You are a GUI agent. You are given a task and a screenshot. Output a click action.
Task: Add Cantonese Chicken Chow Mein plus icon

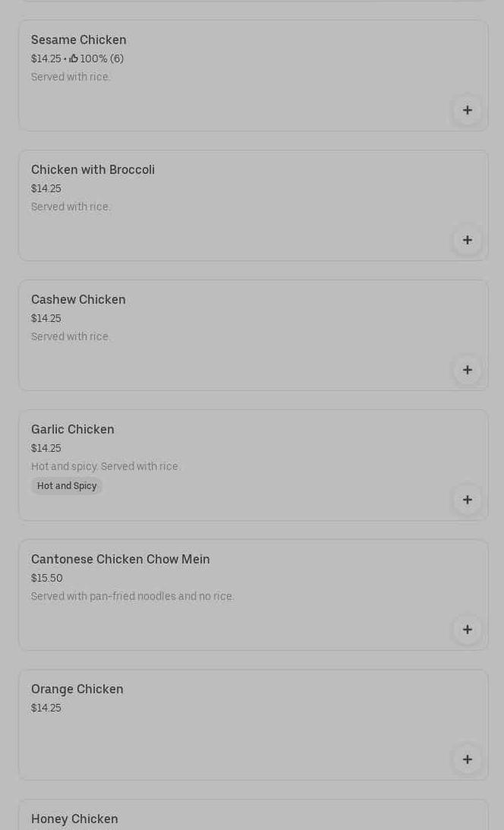(467, 630)
